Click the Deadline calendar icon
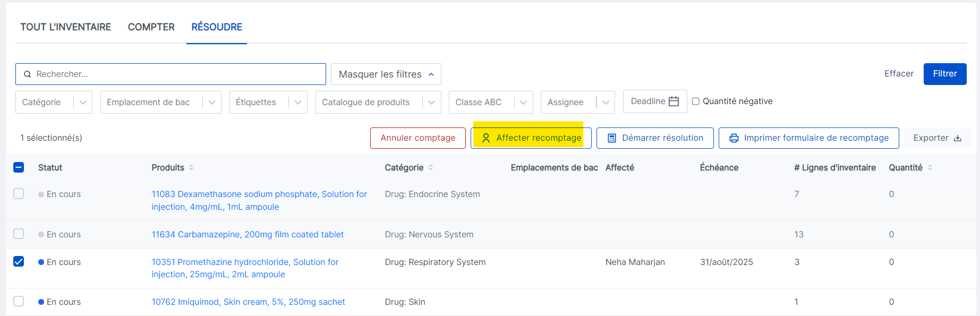Screen dimensions: 980x316 [674, 101]
